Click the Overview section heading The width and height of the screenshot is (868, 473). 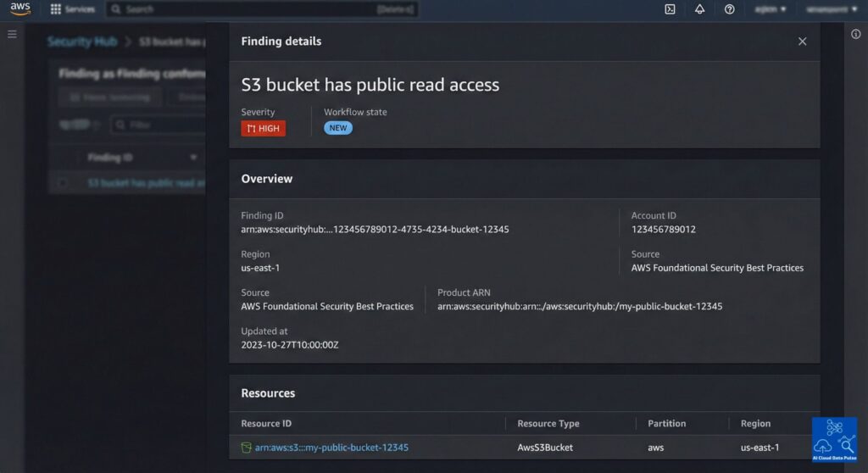tap(267, 179)
